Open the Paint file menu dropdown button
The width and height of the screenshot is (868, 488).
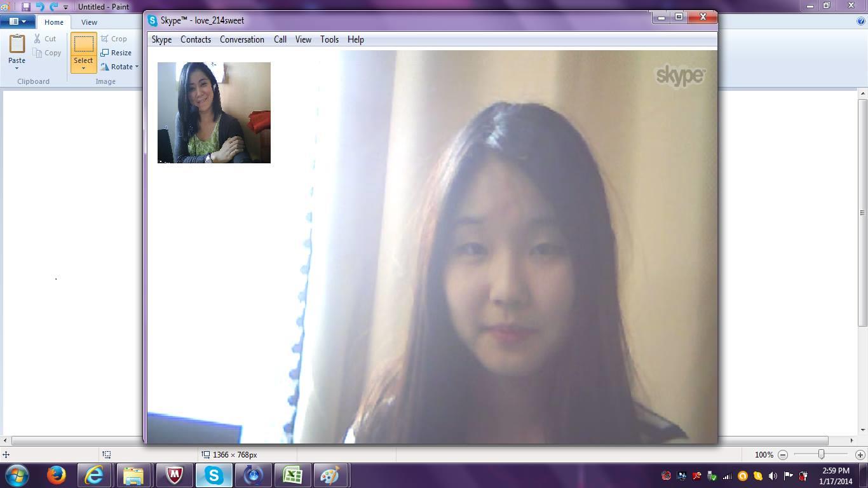click(17, 22)
